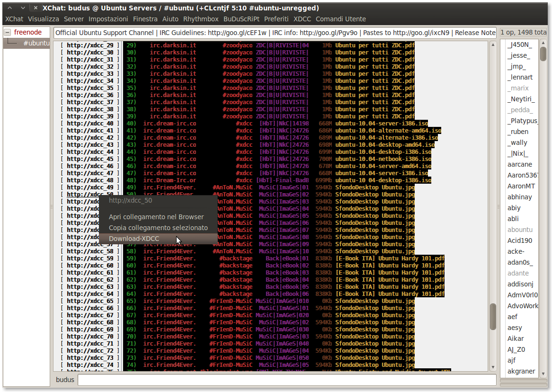Choose Download-XDCC from context menu

click(134, 239)
